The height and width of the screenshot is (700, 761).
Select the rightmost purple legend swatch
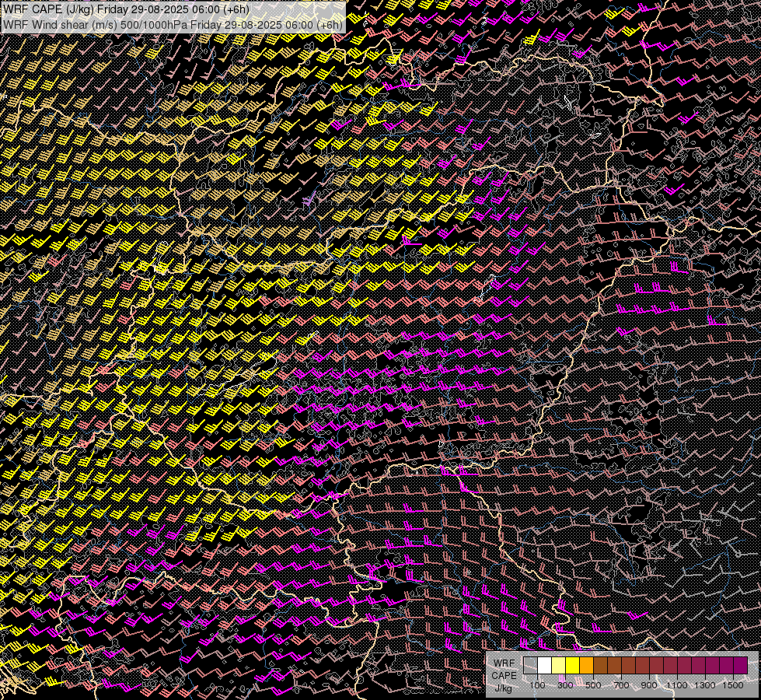coord(741,666)
